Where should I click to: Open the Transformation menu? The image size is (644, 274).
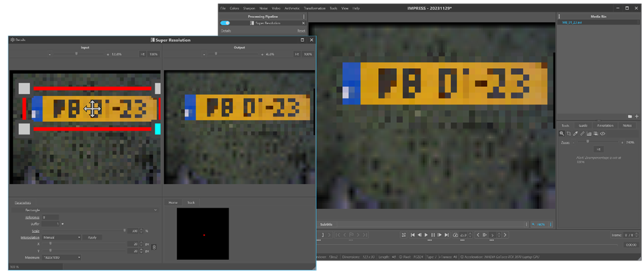pos(315,8)
